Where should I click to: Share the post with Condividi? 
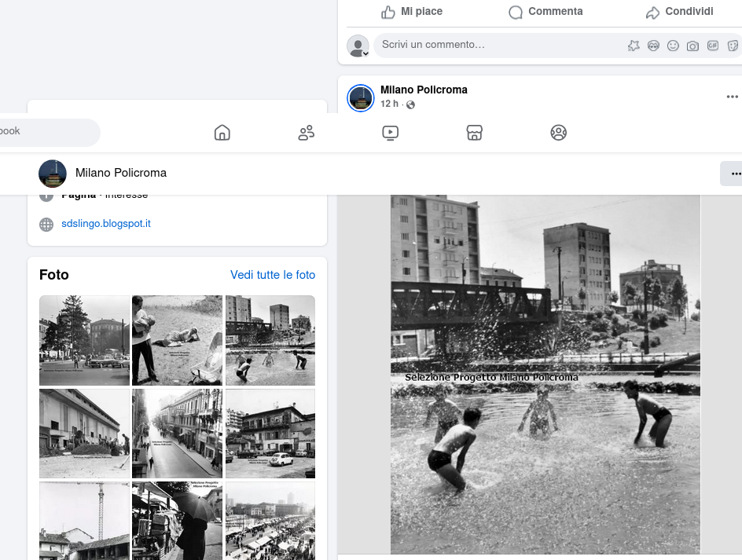pos(679,12)
